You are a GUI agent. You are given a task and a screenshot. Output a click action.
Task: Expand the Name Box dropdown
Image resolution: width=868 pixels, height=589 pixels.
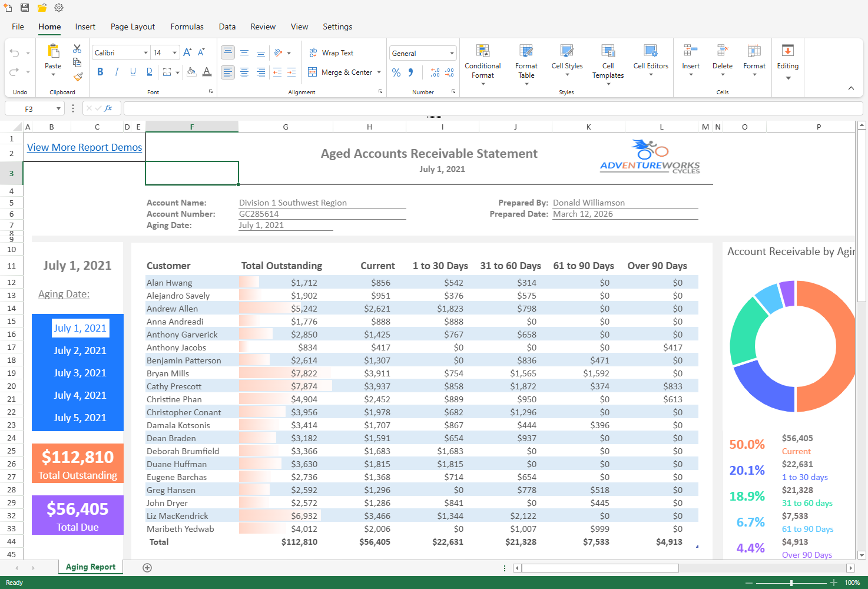(x=58, y=108)
